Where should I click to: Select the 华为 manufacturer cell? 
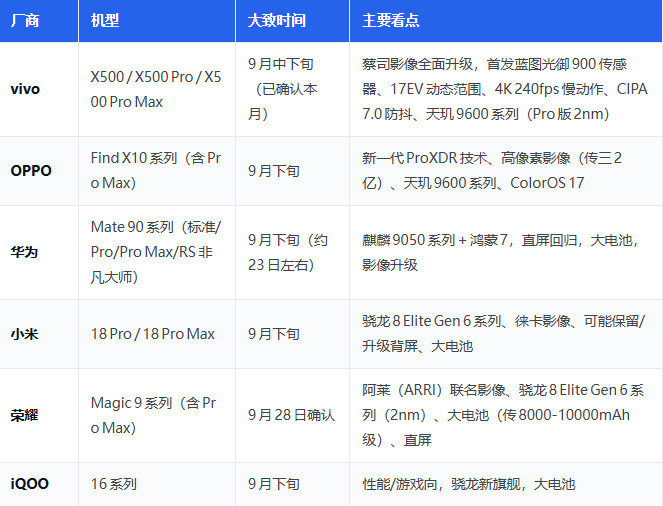39,252
